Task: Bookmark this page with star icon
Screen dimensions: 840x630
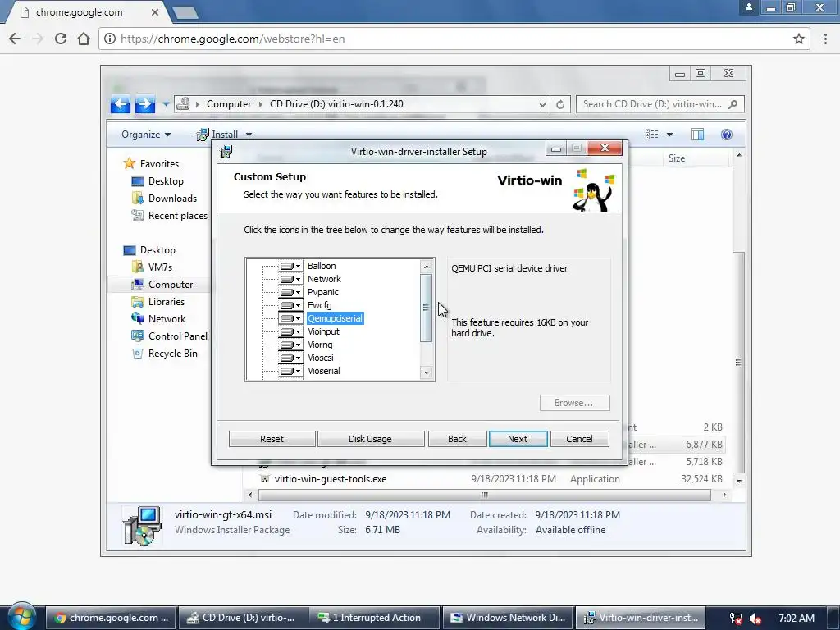Action: pos(799,39)
